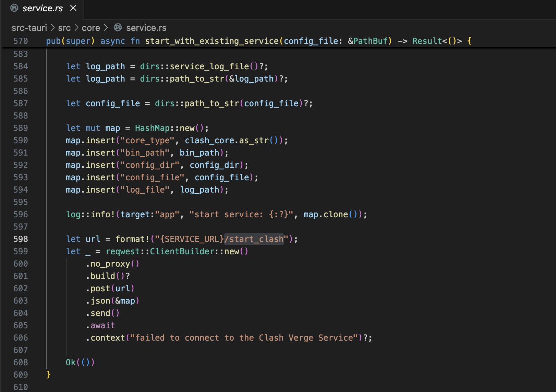Click line number 598 in the gutter
This screenshot has width=556, height=392.
[x=21, y=239]
